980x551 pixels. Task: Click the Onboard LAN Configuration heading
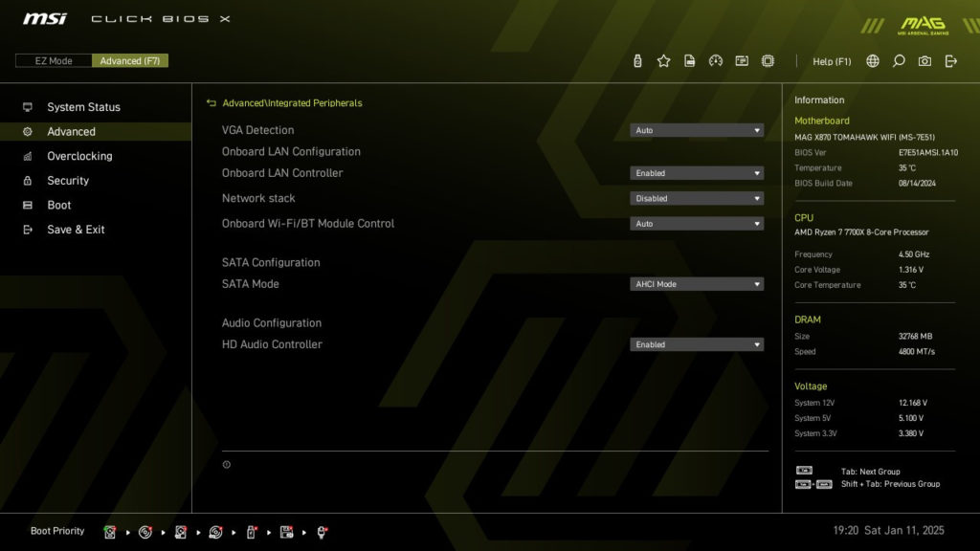point(291,151)
